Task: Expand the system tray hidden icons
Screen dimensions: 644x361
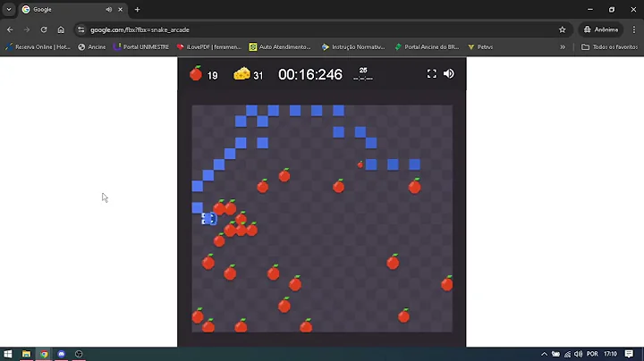Action: 544,354
